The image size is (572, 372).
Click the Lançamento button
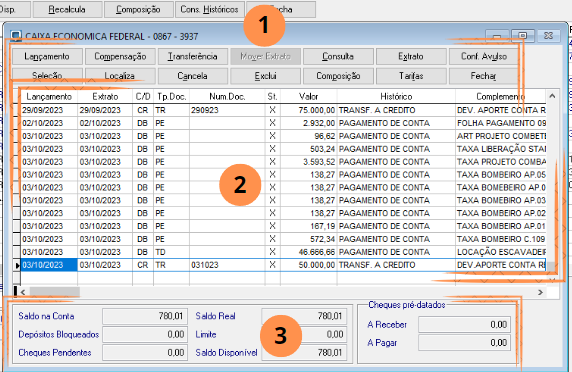pos(47,57)
